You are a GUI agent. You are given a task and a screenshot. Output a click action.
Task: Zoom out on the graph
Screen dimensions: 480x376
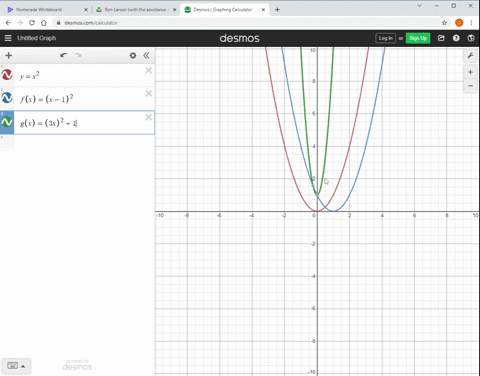(470, 86)
